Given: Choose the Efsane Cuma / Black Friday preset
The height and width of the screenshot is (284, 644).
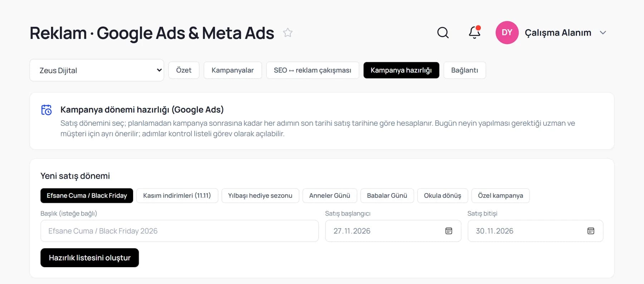Looking at the screenshot, I should (87, 196).
